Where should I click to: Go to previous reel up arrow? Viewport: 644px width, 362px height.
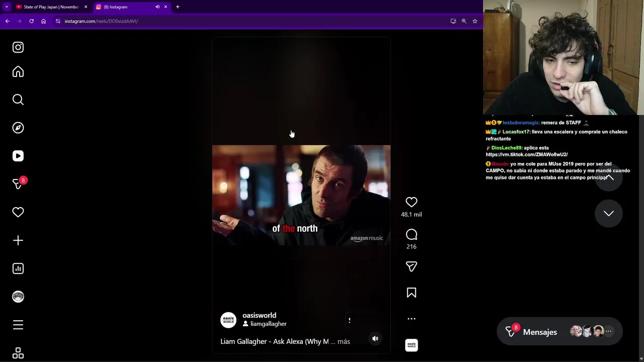(609, 177)
